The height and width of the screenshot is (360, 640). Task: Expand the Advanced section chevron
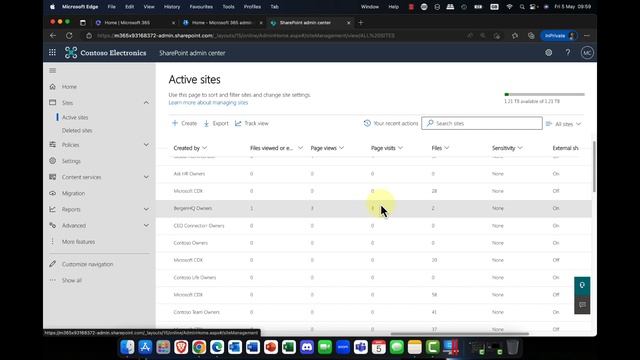146,225
